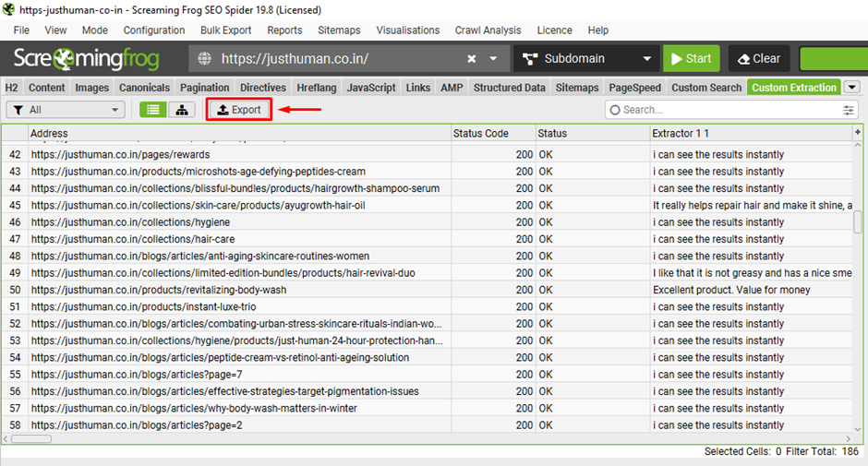Image resolution: width=868 pixels, height=466 pixels.
Task: Open the Crawl Analysis menu
Action: click(488, 30)
